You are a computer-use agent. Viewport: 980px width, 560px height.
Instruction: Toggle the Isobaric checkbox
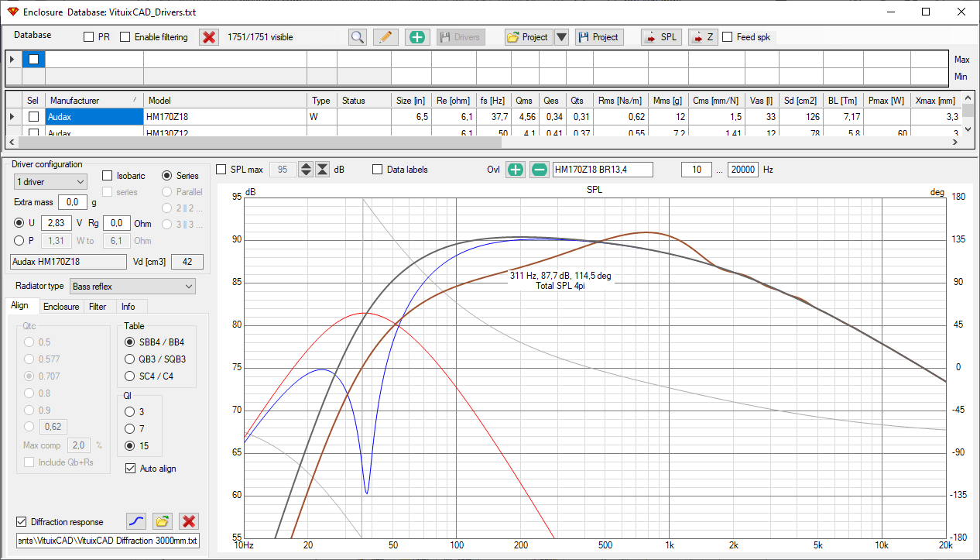pos(108,176)
